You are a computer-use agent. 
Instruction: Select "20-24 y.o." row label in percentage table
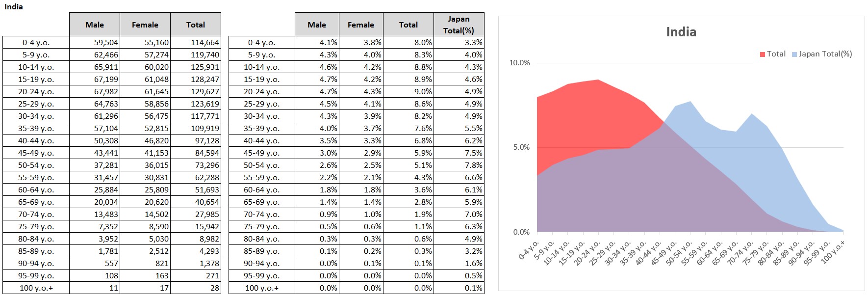(x=261, y=92)
